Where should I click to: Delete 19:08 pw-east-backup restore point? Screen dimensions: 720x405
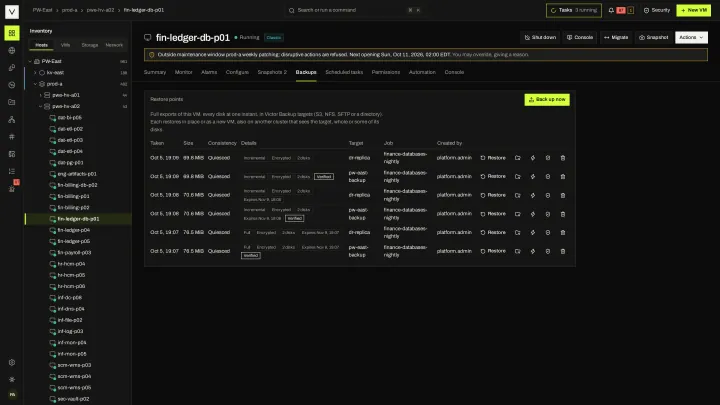click(562, 214)
